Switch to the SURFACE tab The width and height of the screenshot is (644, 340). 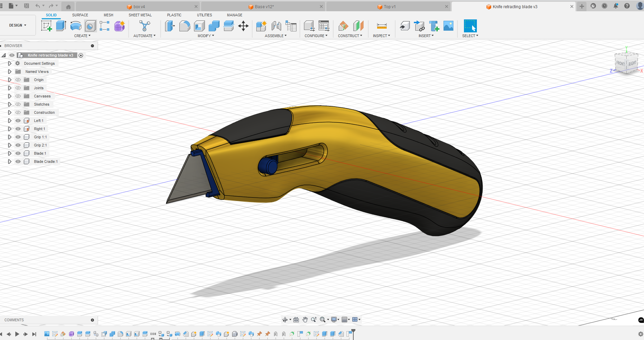tap(80, 15)
